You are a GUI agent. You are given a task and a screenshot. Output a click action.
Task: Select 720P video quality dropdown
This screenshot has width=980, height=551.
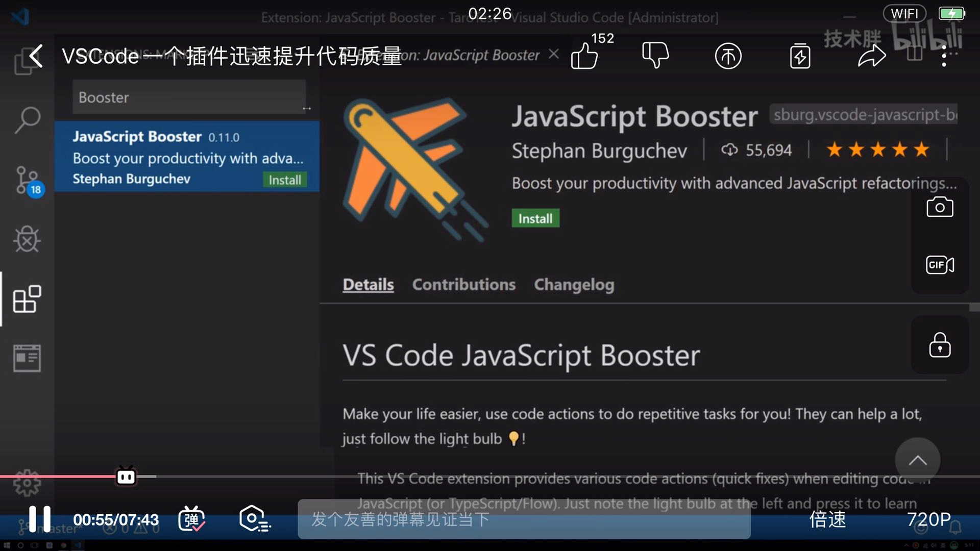pos(931,519)
